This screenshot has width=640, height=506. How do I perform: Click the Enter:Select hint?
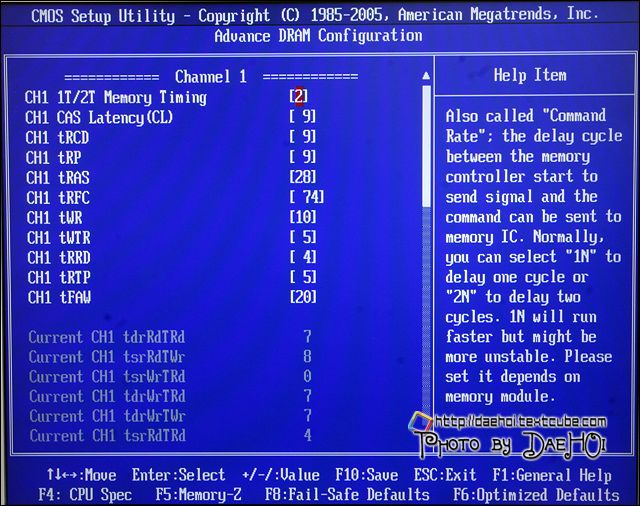pyautogui.click(x=178, y=475)
